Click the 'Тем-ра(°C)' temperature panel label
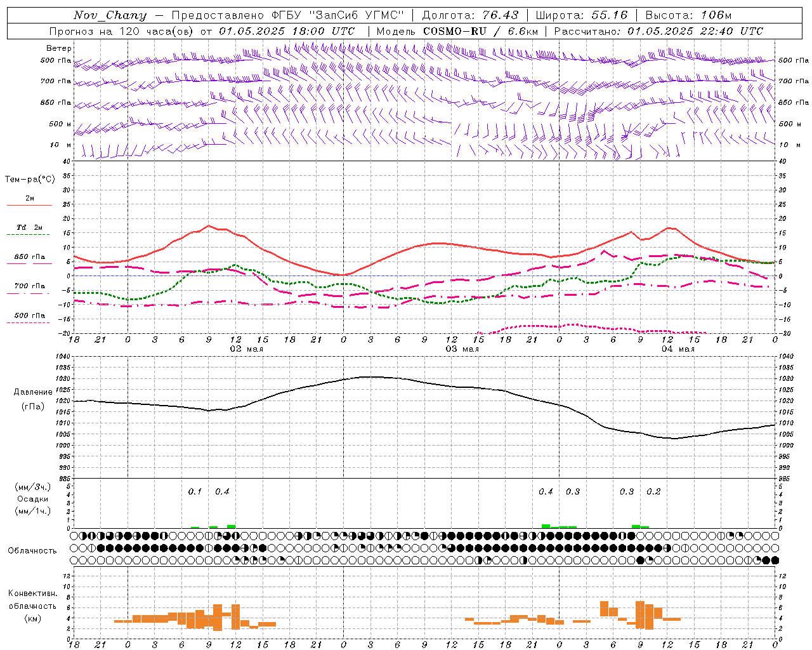The image size is (812, 650). [x=30, y=180]
